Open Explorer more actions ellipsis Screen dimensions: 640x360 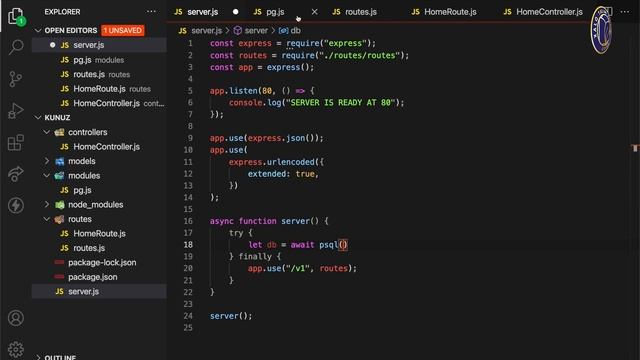[x=151, y=11]
